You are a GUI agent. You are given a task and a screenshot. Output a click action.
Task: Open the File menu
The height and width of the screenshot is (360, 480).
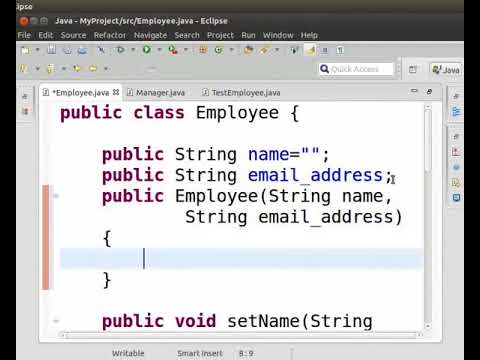(24, 35)
